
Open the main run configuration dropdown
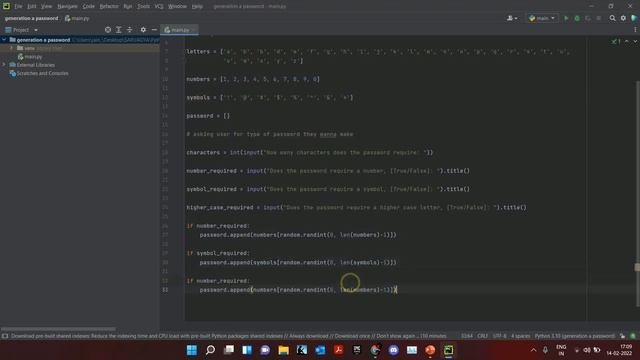point(542,18)
